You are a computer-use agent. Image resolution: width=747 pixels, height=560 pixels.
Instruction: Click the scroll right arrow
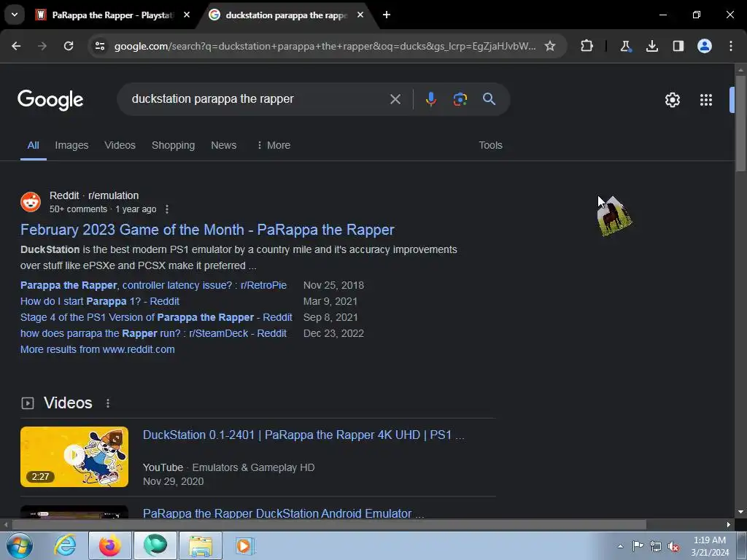coord(729,524)
